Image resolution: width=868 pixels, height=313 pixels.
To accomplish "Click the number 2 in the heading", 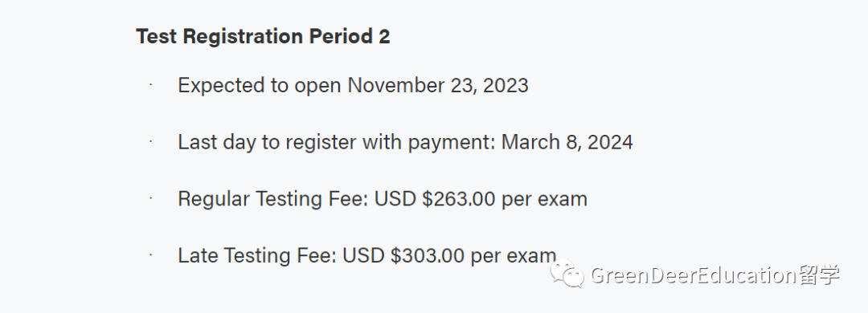I will 384,36.
